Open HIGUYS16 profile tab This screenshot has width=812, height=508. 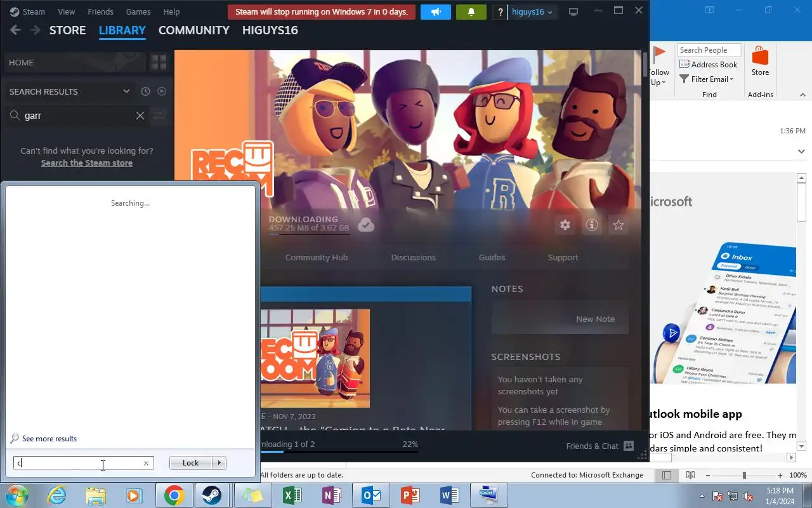270,30
